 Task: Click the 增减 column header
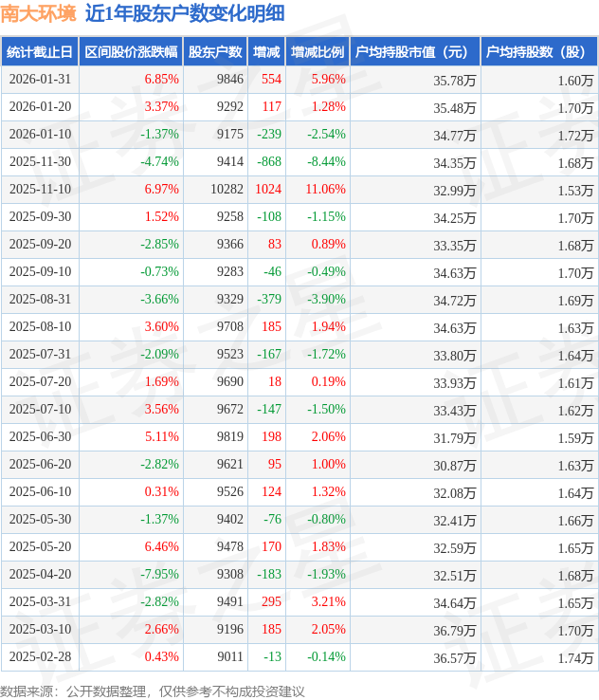pos(266,52)
